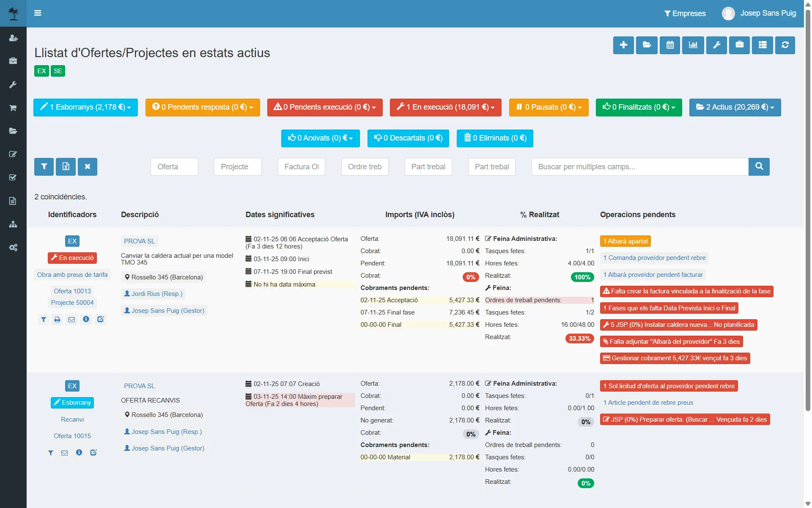Open the calendar view icon in top toolbar
812x508 pixels.
[x=670, y=45]
